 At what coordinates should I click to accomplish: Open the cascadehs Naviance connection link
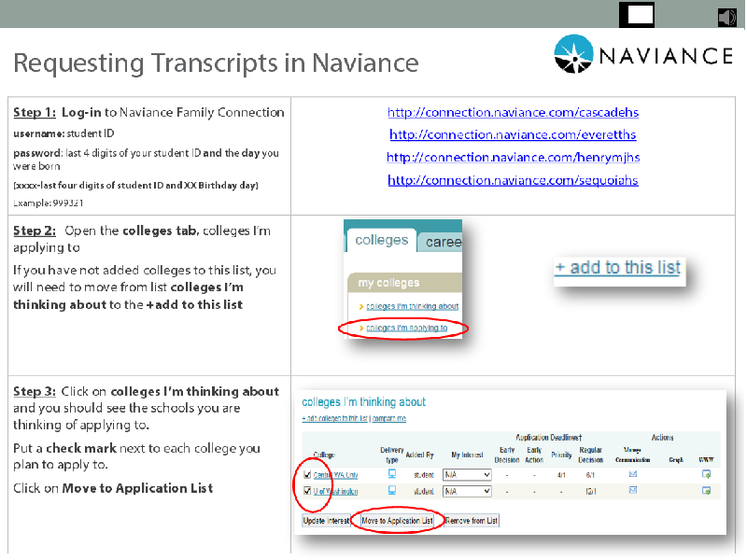coord(513,113)
